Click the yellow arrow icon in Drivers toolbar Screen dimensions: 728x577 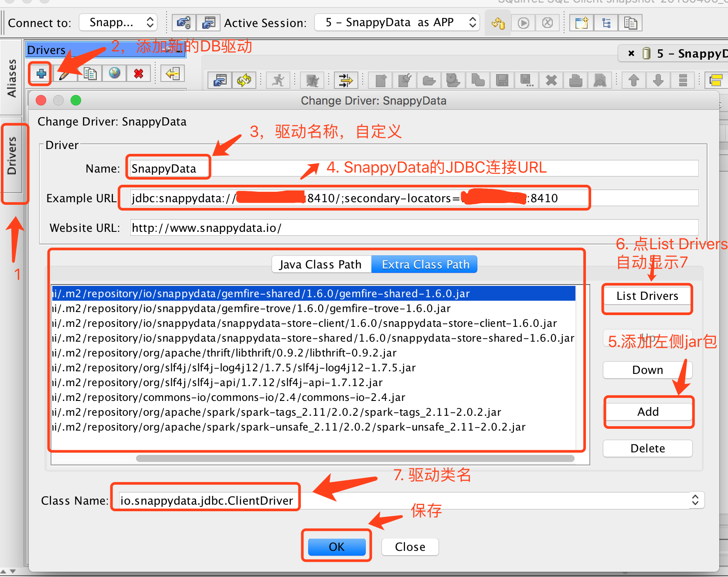coord(173,74)
